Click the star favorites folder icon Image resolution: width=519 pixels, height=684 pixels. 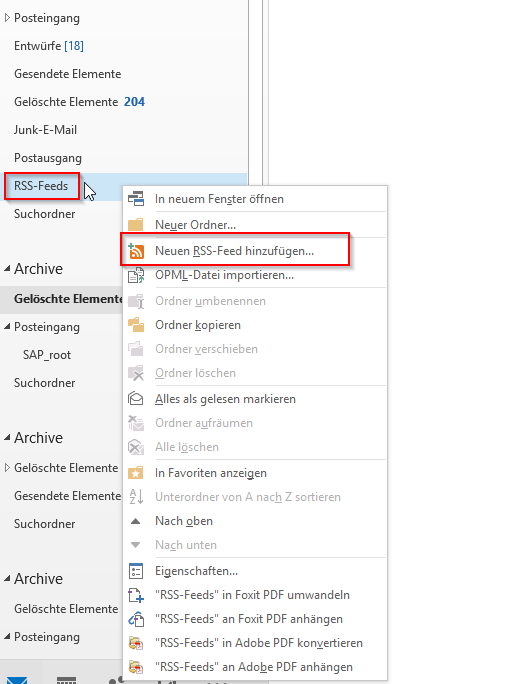pos(136,473)
